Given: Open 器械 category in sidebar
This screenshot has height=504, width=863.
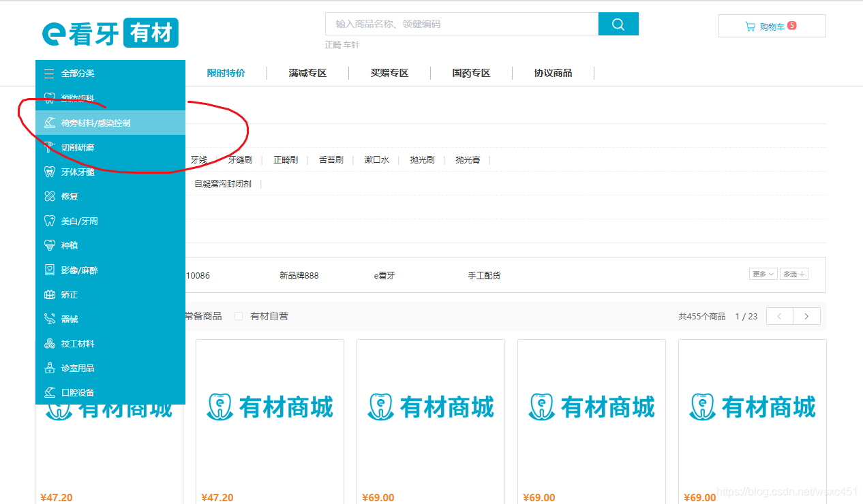Looking at the screenshot, I should click(x=110, y=319).
